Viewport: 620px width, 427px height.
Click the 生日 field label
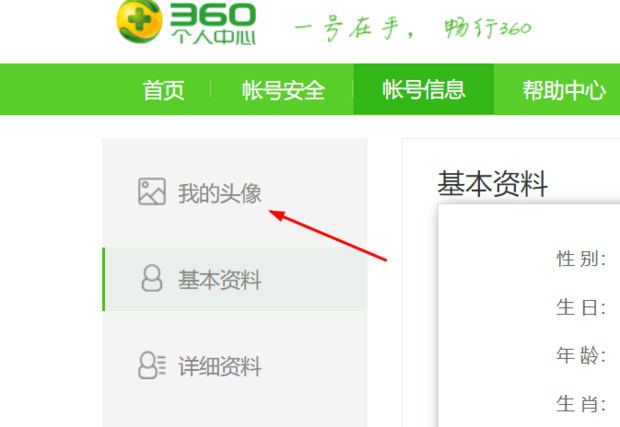581,308
